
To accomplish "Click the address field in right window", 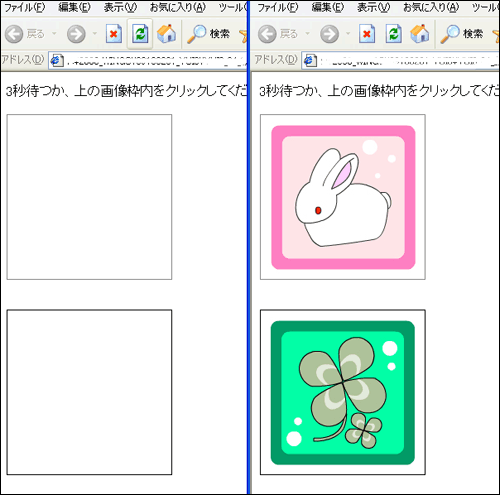I will coord(400,61).
